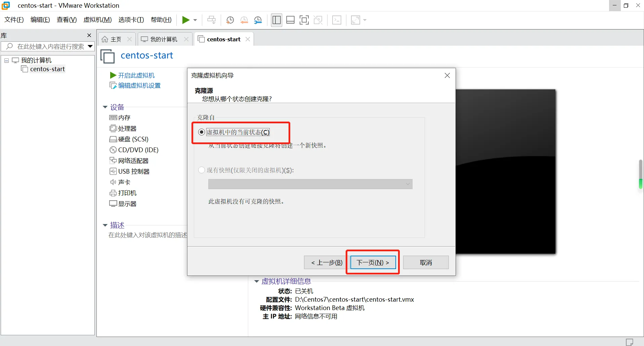Screen dimensions: 644x346
Task: Collapse the 设备 section
Action: tap(105, 107)
